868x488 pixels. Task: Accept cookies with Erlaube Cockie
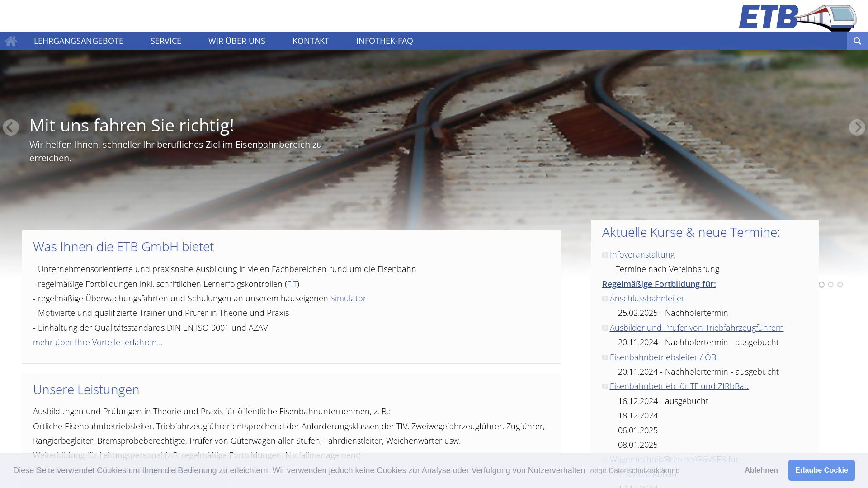[821, 470]
